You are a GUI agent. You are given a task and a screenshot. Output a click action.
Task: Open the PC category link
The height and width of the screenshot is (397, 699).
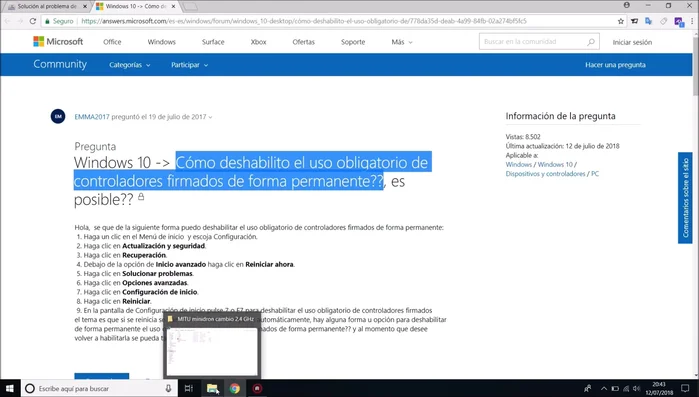point(595,174)
